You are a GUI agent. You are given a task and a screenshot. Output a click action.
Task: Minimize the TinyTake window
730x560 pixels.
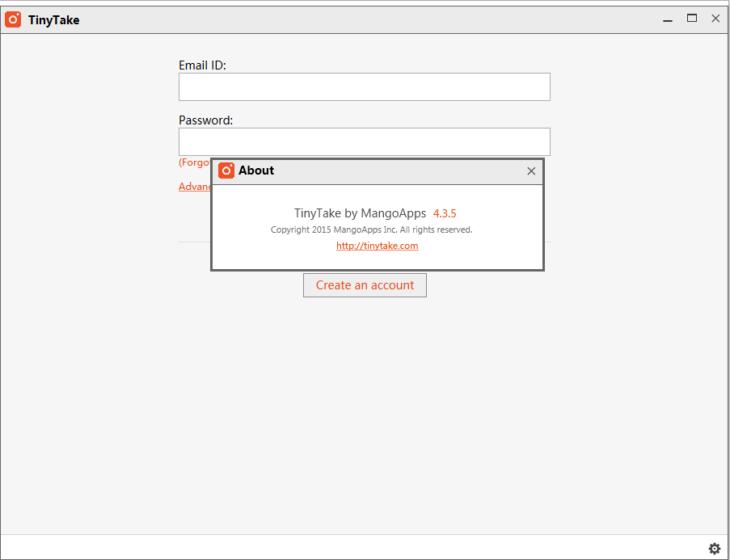668,19
